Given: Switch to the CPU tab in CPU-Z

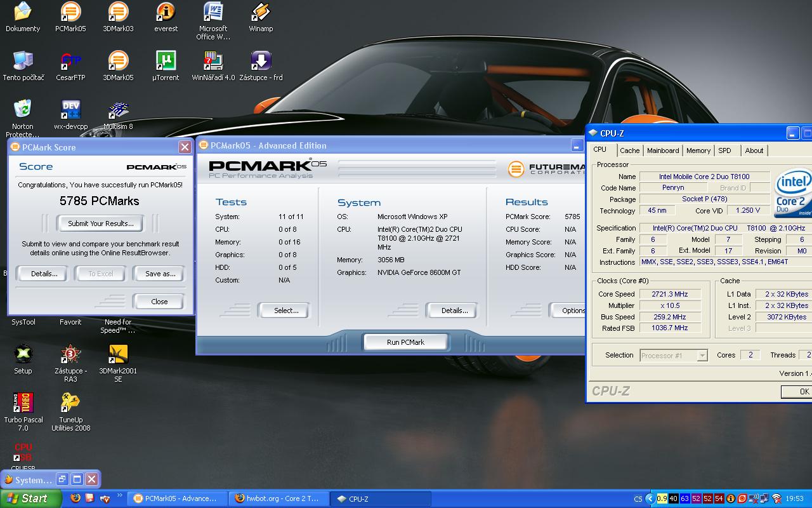Looking at the screenshot, I should (599, 150).
